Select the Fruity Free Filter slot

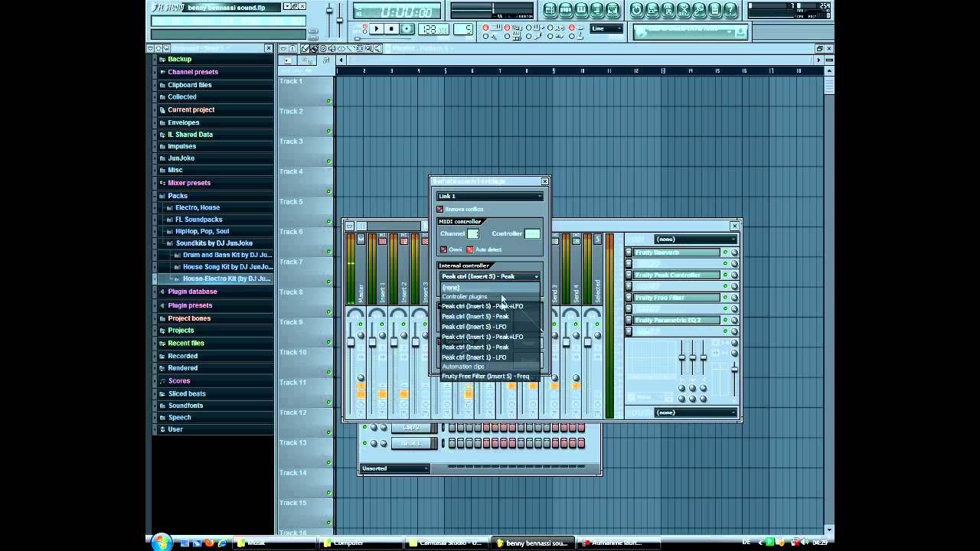click(x=677, y=298)
